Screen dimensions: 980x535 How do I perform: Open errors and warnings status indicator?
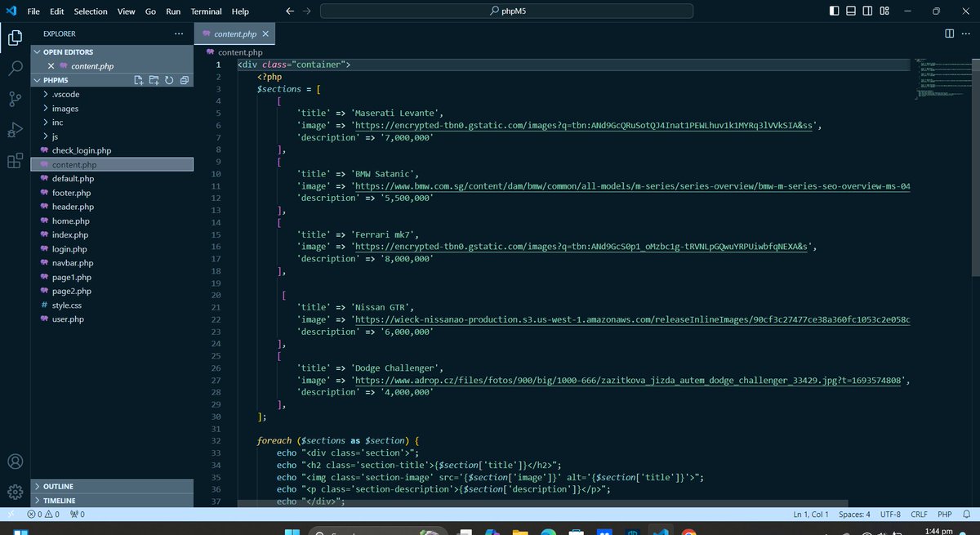pos(45,515)
